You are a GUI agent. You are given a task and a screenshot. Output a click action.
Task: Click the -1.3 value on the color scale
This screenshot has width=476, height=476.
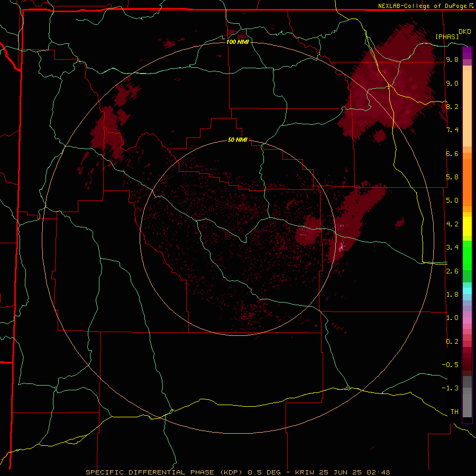pos(450,388)
